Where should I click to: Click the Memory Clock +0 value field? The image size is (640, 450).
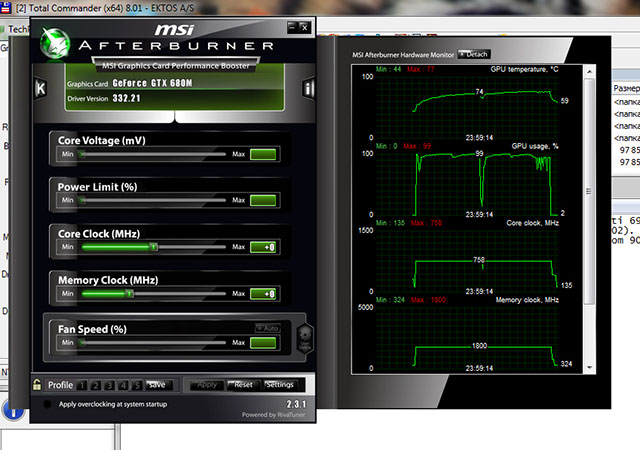[263, 294]
